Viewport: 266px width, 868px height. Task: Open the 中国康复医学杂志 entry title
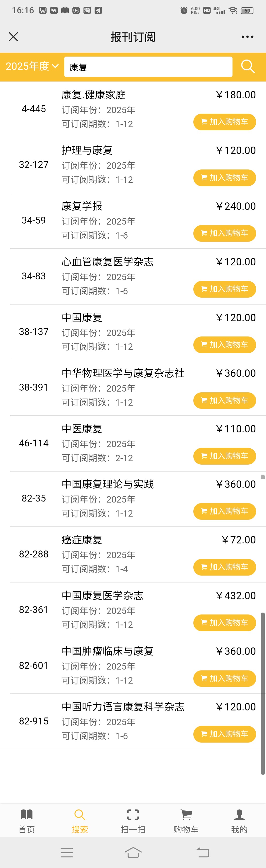(x=102, y=595)
